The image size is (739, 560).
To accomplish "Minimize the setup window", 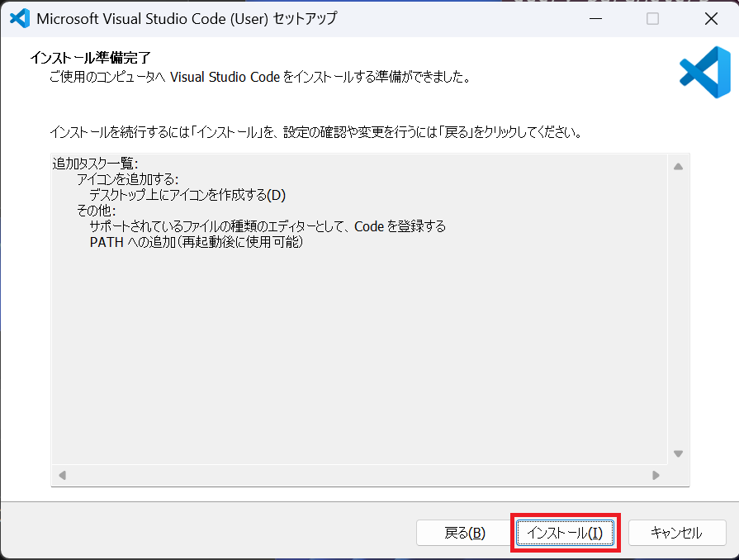I will (x=595, y=19).
